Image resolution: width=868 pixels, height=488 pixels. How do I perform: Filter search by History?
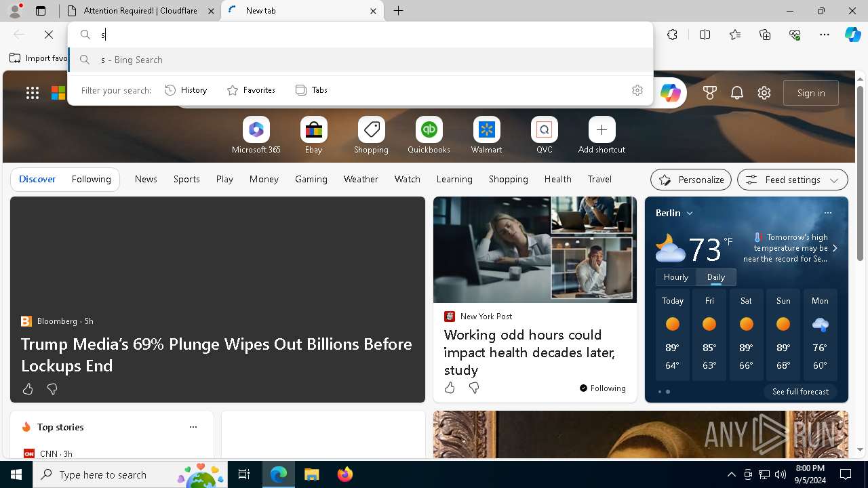tap(186, 90)
